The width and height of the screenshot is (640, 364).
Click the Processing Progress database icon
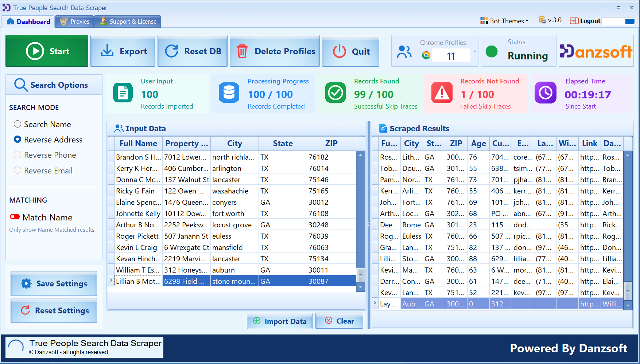click(x=229, y=93)
